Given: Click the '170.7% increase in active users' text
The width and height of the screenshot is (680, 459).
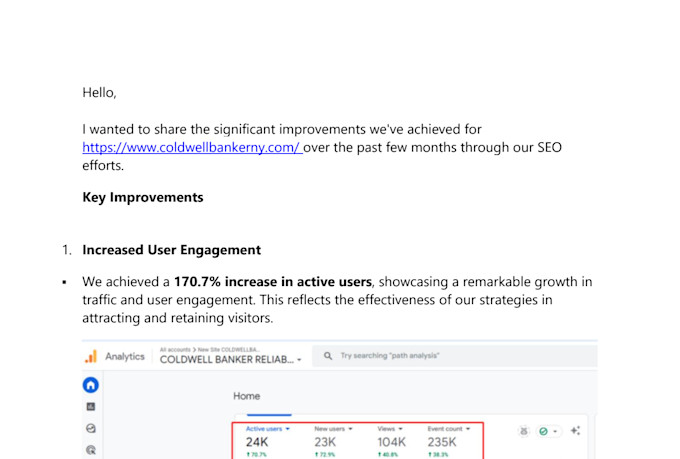Looking at the screenshot, I should [273, 282].
